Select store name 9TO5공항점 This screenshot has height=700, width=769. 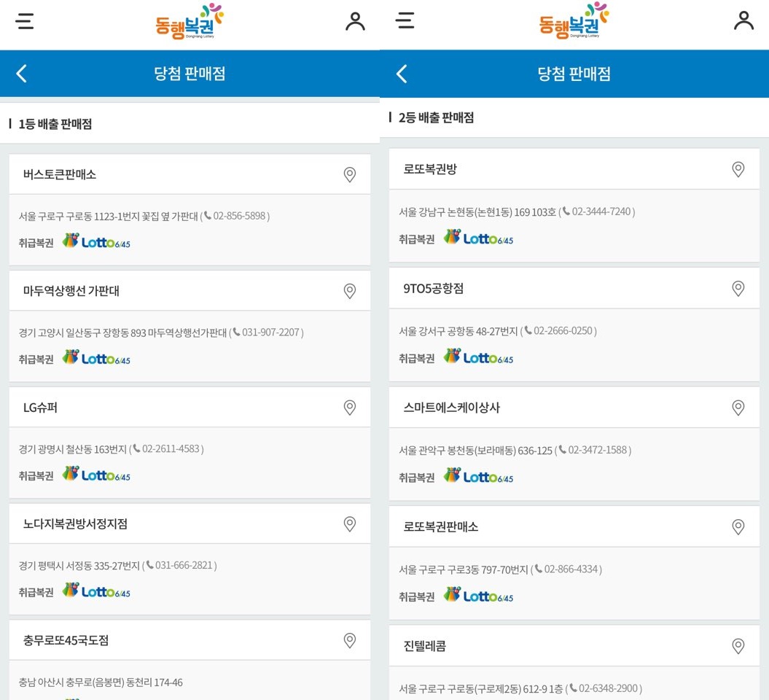[433, 289]
